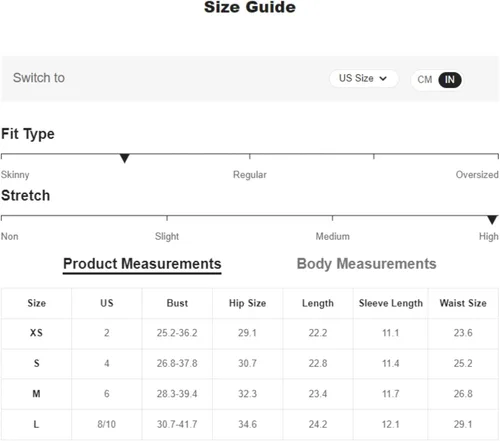
Task: Switch units to CM
Action: pos(425,80)
